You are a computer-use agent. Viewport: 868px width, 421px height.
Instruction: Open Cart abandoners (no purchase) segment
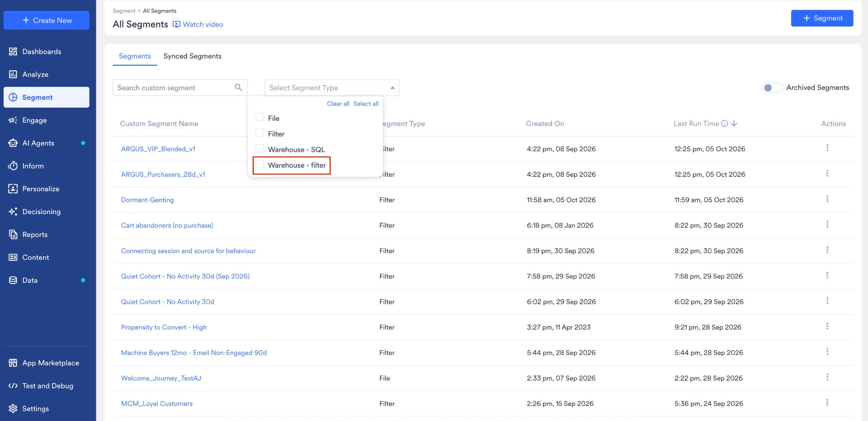tap(167, 225)
